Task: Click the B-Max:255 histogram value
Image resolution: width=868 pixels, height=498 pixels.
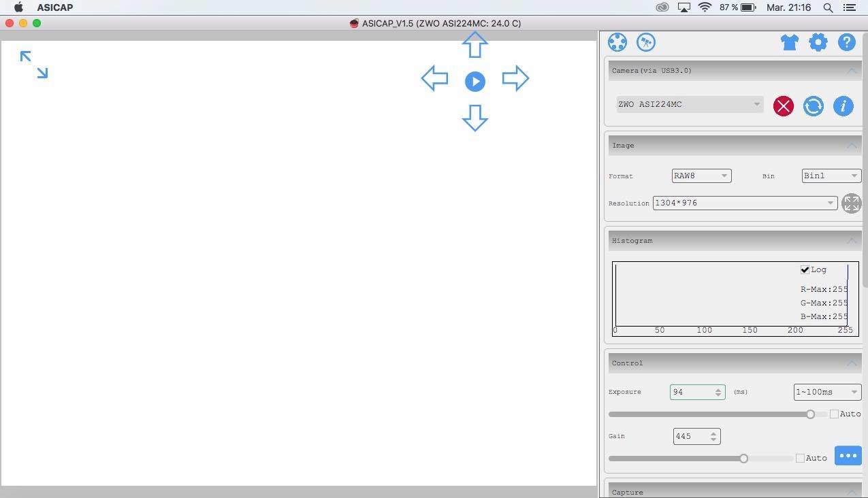Action: 824,316
